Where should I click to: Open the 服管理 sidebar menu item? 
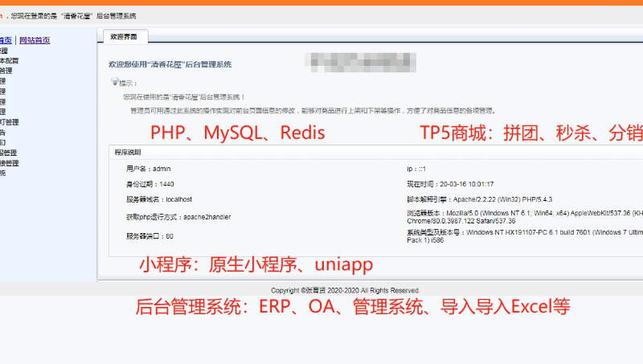coord(8,153)
